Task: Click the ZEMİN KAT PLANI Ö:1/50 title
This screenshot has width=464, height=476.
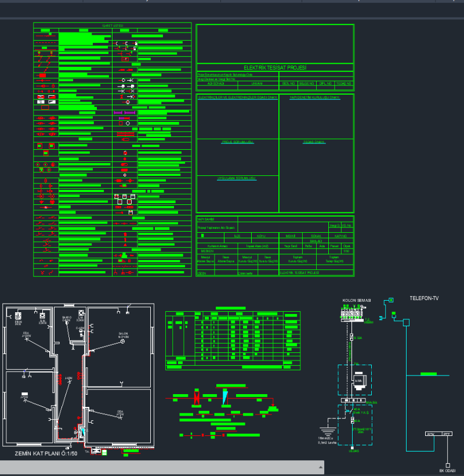Action: click(x=46, y=453)
